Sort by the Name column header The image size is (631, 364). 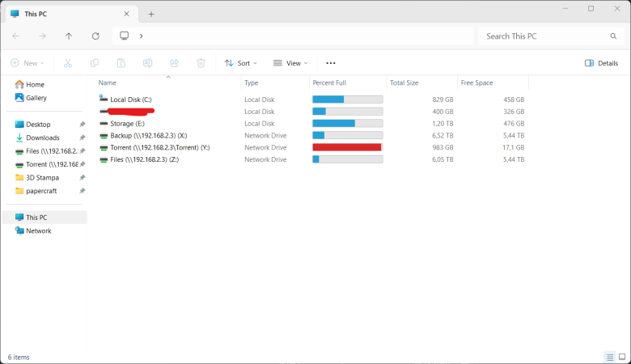108,83
